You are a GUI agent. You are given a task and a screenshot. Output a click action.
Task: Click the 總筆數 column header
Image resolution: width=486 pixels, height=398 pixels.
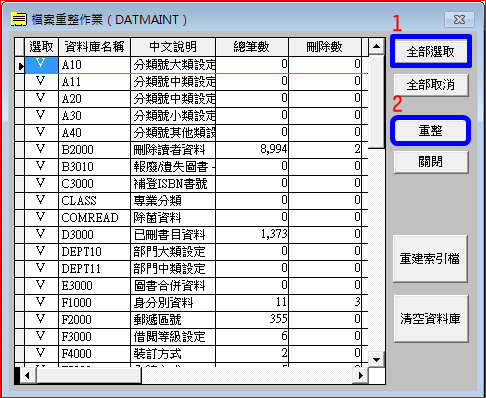pyautogui.click(x=252, y=47)
